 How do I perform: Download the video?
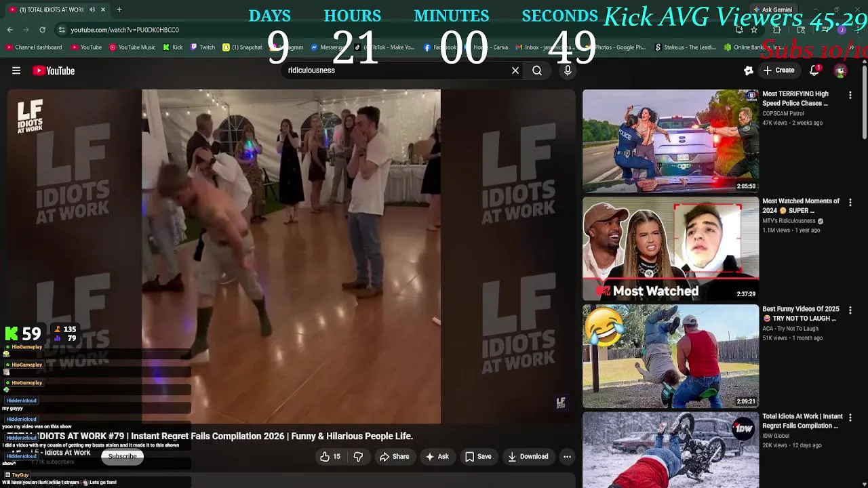tap(528, 457)
